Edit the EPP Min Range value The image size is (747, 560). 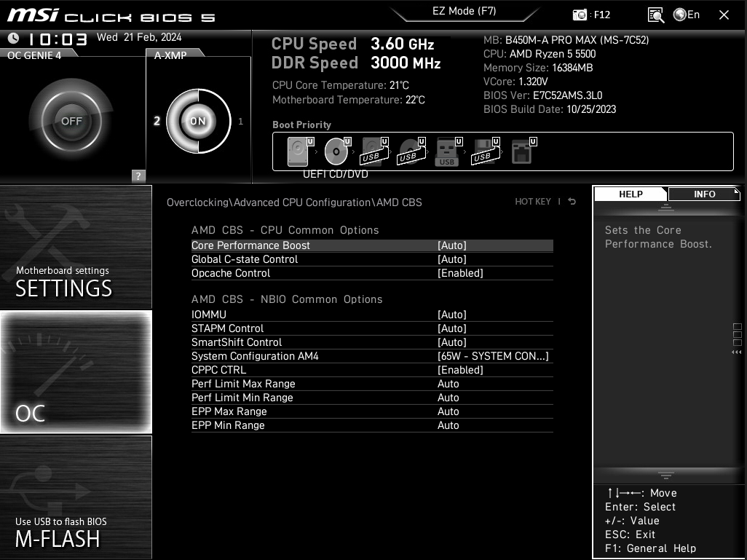448,425
